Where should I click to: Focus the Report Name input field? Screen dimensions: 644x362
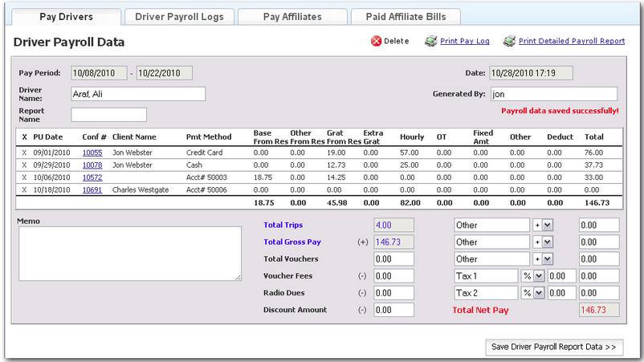tap(108, 115)
